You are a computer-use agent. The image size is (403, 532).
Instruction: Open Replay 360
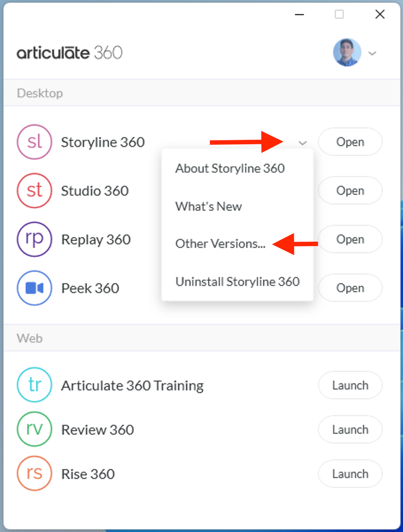350,239
